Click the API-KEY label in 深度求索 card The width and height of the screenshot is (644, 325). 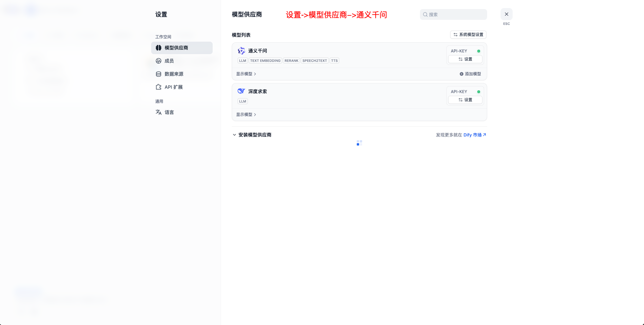pyautogui.click(x=459, y=92)
